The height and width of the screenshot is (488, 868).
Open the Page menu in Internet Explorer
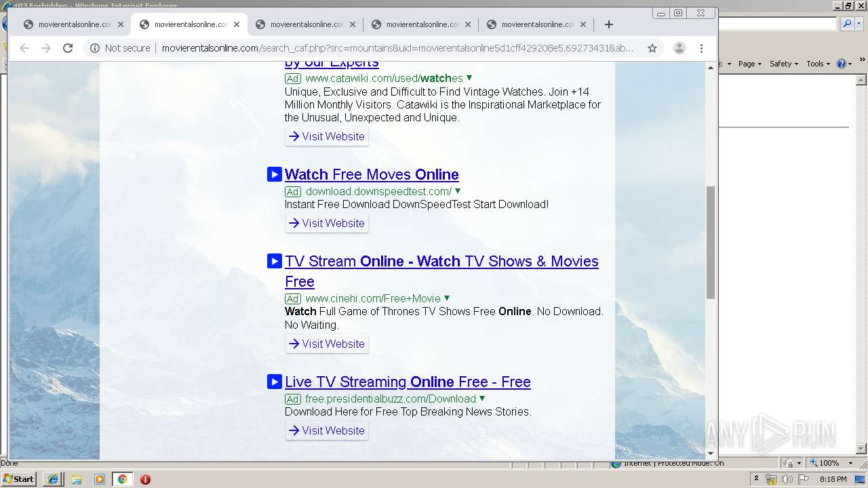[x=749, y=64]
